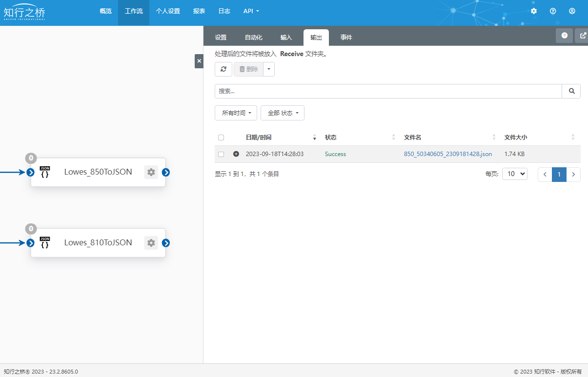Click the search magnifier button
Screen dimensions: 588x377
point(571,91)
